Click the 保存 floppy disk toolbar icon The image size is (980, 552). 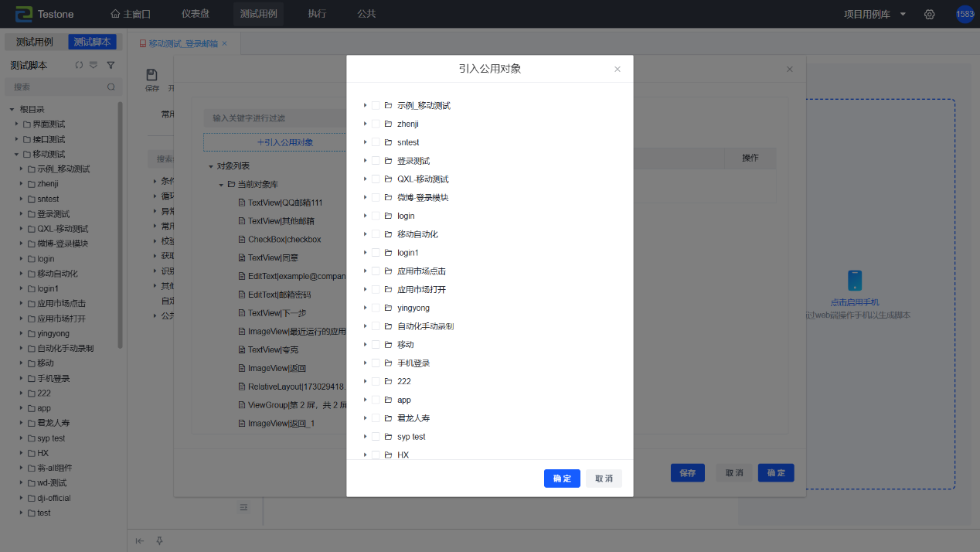(152, 75)
